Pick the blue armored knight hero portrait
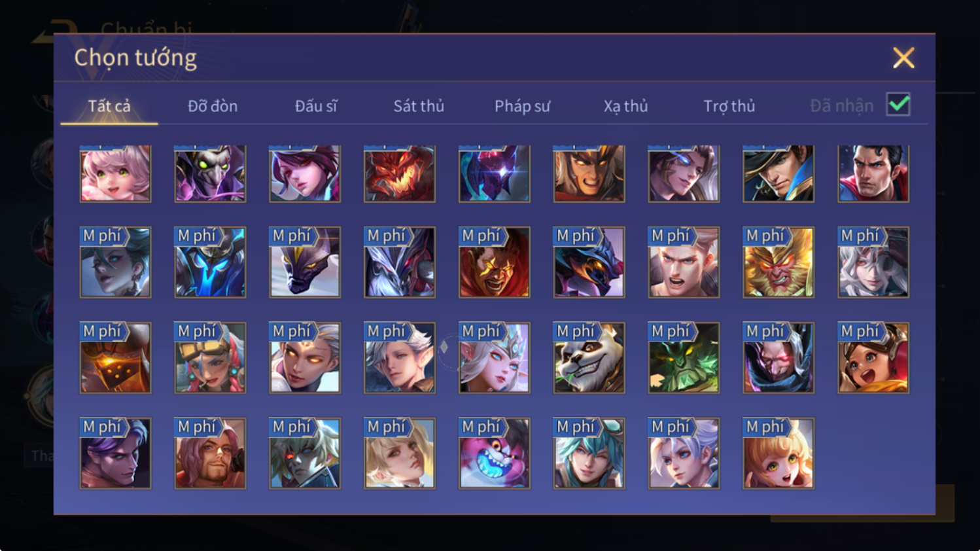This screenshot has width=980, height=551. click(210, 262)
